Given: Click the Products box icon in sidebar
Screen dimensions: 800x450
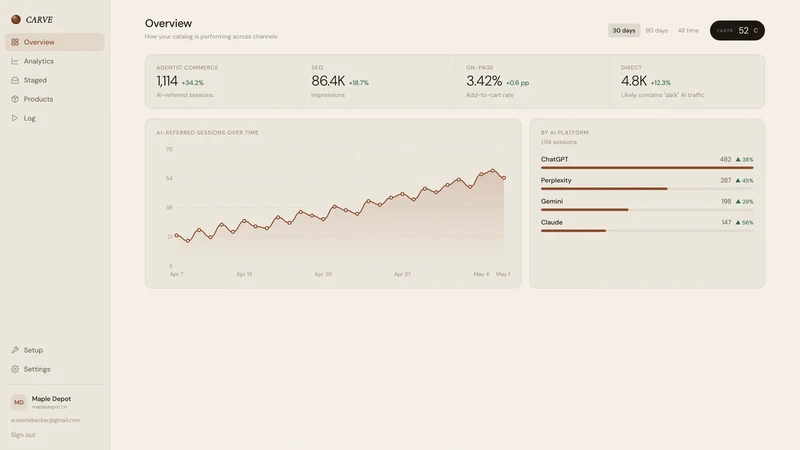Looking at the screenshot, I should pyautogui.click(x=15, y=99).
